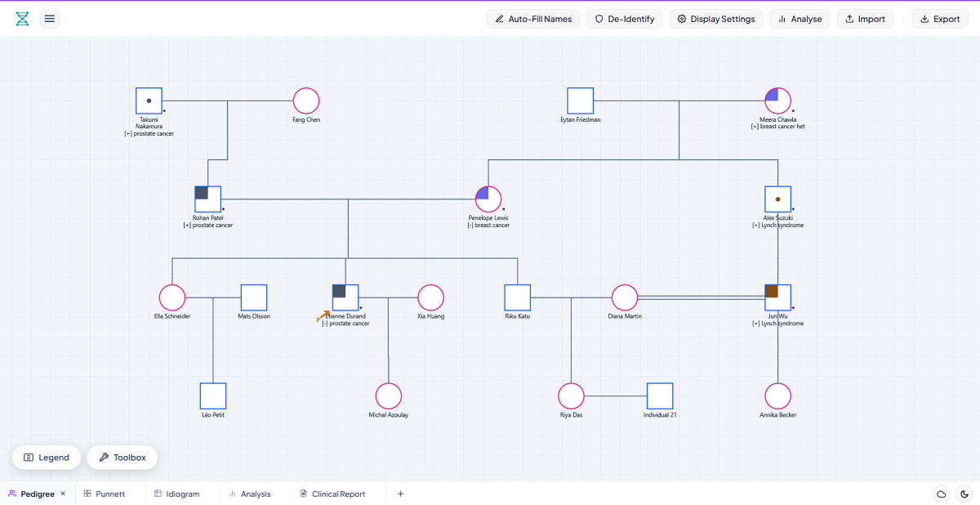Viewport: 980px width, 505px height.
Task: Open the hamburger menu
Action: (50, 19)
